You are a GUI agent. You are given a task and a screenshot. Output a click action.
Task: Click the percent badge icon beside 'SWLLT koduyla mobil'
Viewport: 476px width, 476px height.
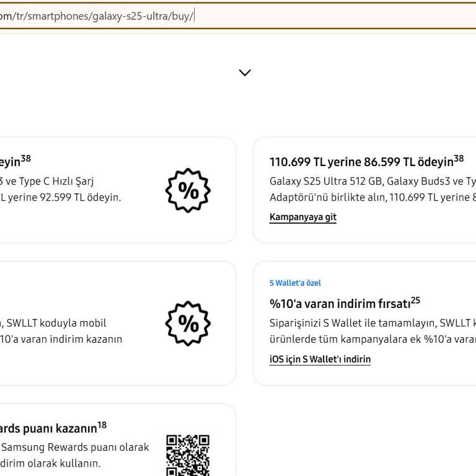coord(188,324)
